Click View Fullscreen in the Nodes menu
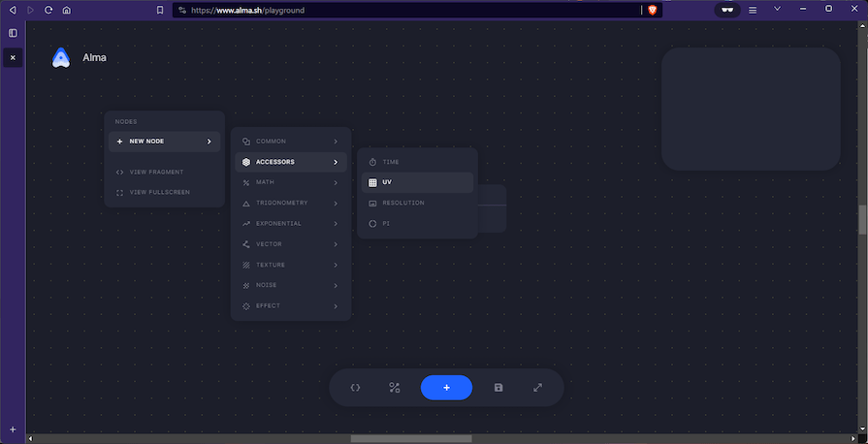This screenshot has width=868, height=444. coord(159,192)
